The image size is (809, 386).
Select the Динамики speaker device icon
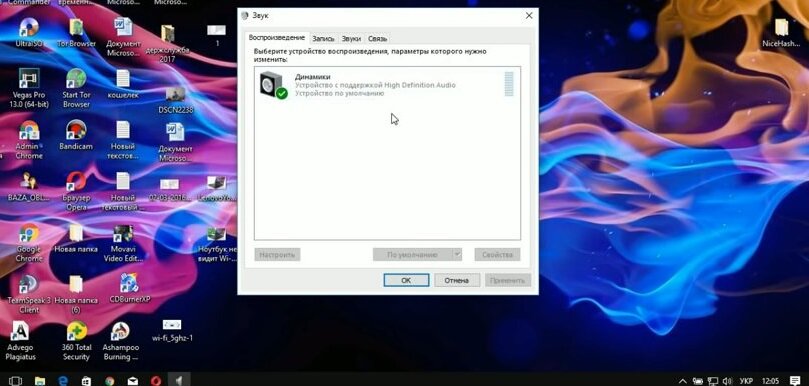pos(273,85)
